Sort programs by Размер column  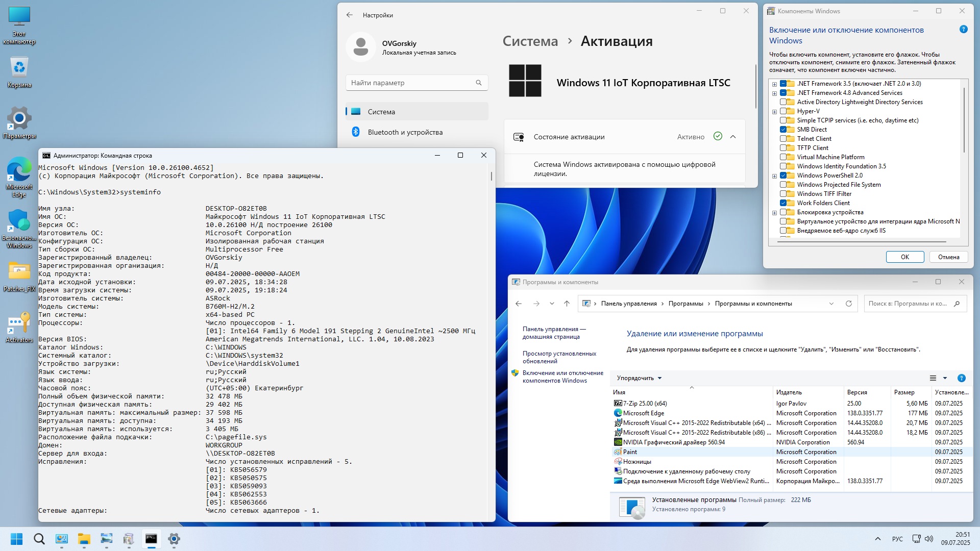912,392
